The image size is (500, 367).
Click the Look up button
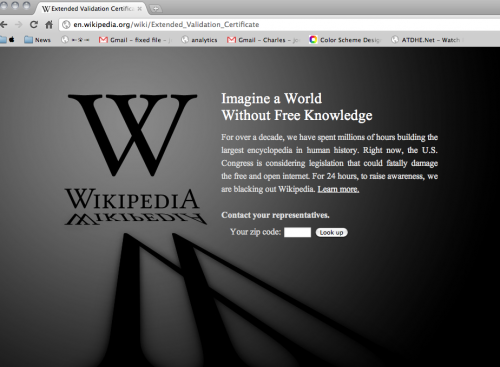point(332,232)
